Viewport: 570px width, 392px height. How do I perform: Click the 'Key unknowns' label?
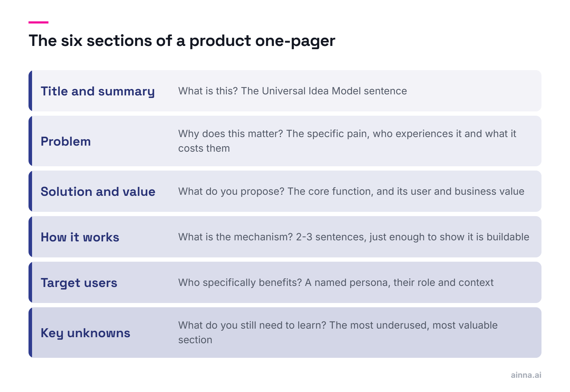point(85,333)
